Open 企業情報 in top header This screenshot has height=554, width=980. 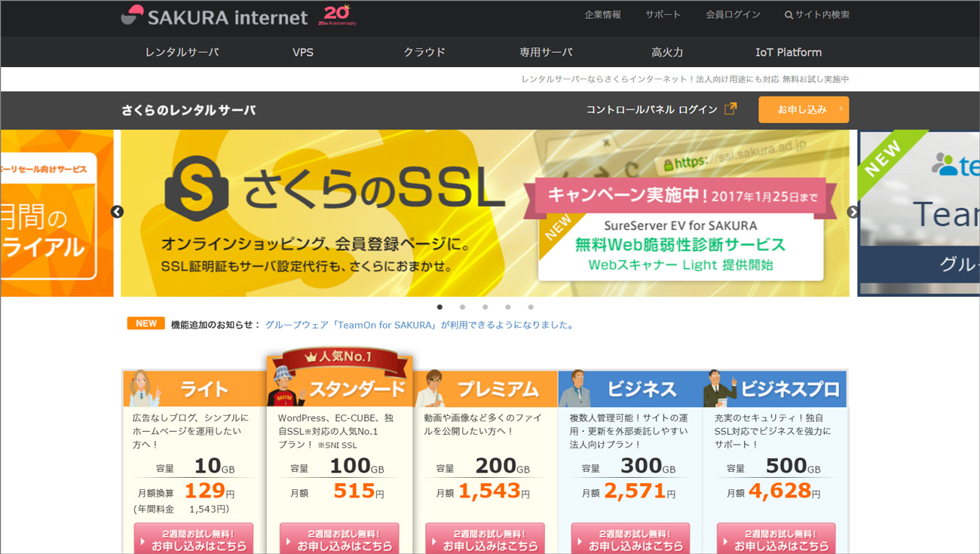603,15
